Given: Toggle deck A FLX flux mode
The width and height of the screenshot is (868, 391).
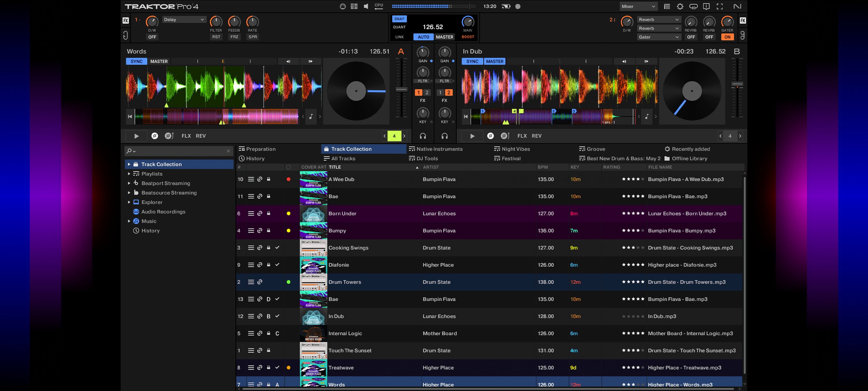Looking at the screenshot, I should coord(186,136).
